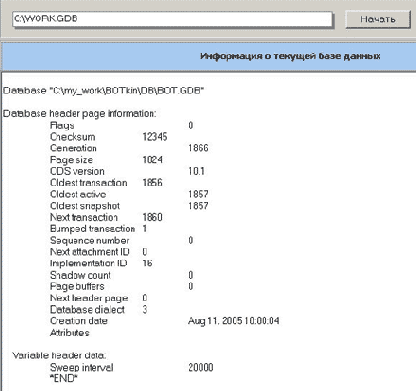This screenshot has height=391, width=416.
Task: Click the Checksum value 12345
Action: [x=155, y=137]
